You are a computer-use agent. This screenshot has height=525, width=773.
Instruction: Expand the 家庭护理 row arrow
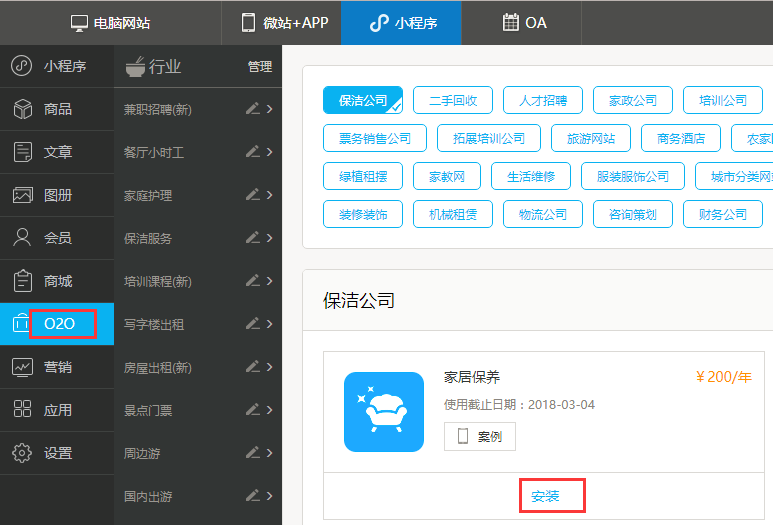coord(270,195)
